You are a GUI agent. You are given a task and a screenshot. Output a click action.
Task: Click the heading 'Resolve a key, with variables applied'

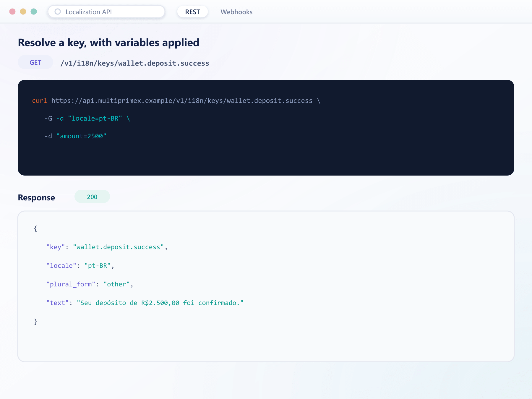pyautogui.click(x=108, y=43)
